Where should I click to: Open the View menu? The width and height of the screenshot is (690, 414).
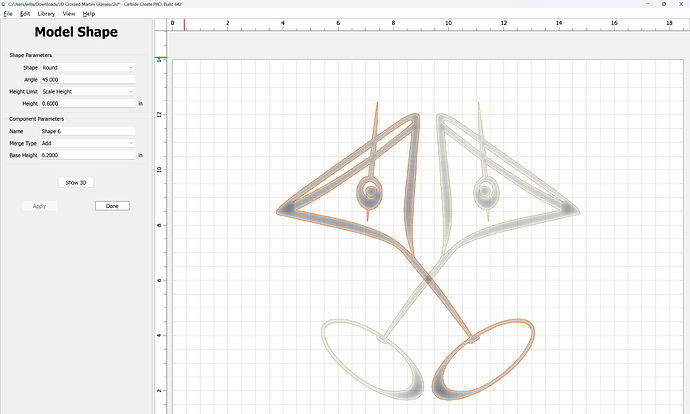pyautogui.click(x=69, y=14)
